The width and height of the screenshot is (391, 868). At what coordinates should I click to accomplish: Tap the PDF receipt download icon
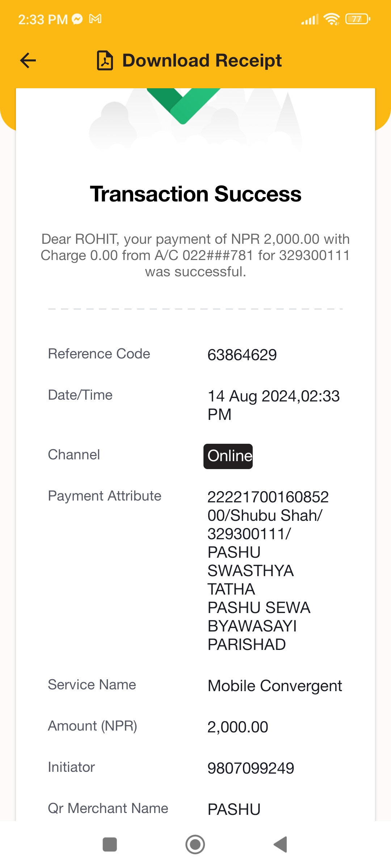(105, 60)
